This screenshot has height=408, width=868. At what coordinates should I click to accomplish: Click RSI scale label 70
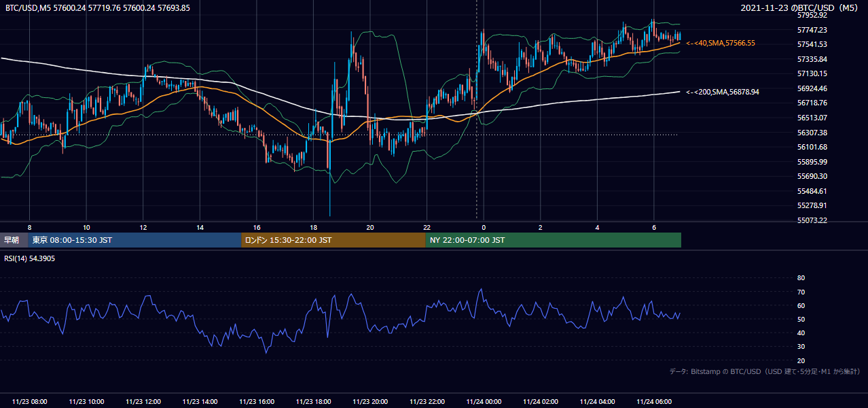coord(801,292)
